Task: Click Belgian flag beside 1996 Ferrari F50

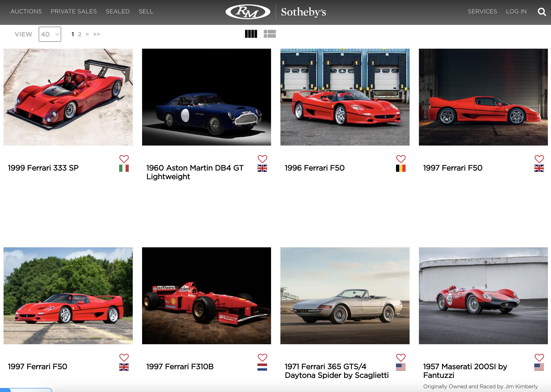Action: point(400,168)
